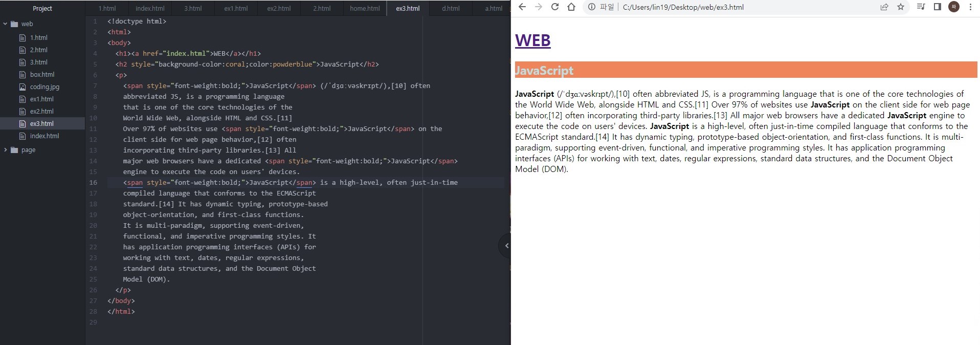Click the file icon next to box.html

coord(22,75)
